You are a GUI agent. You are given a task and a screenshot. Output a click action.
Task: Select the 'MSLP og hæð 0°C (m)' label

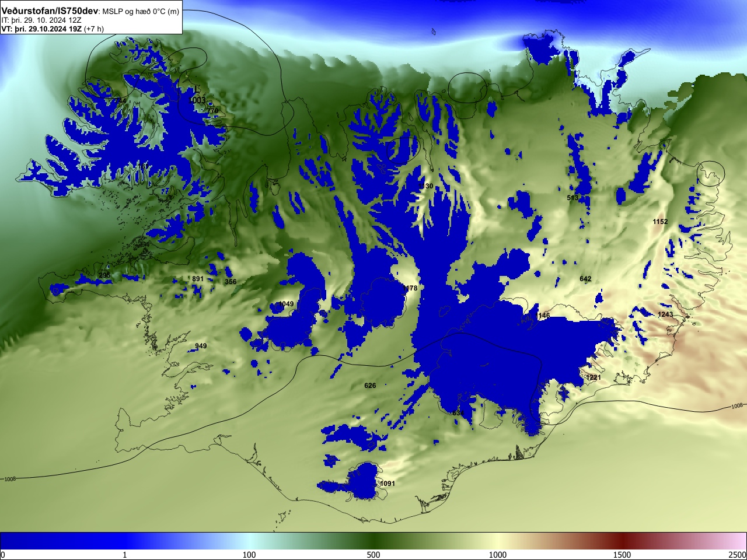(141, 12)
